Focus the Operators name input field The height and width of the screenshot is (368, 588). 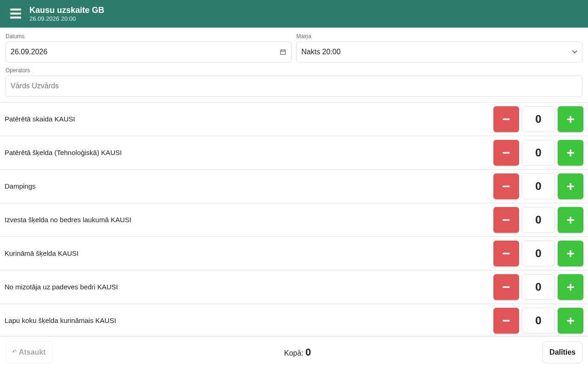tap(294, 86)
